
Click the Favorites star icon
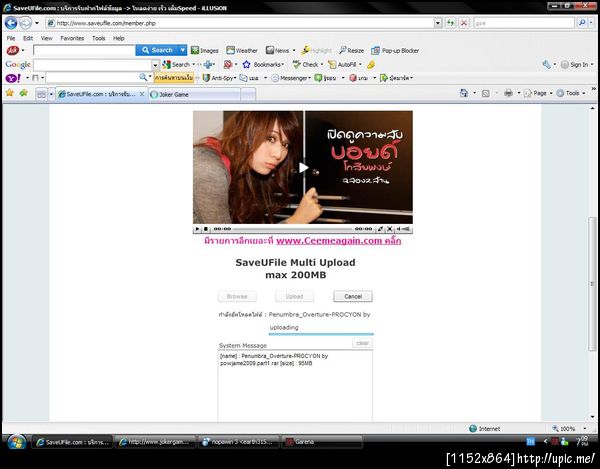(x=10, y=93)
